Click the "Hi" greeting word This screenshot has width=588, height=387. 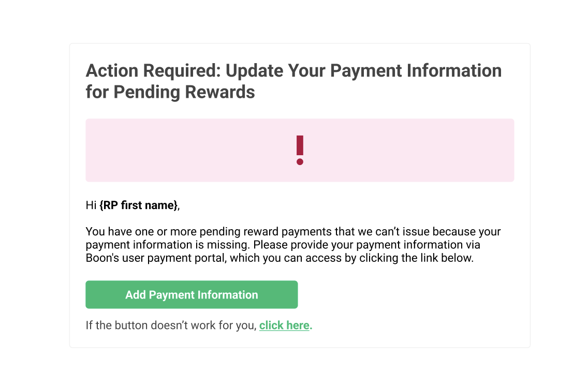tap(91, 205)
